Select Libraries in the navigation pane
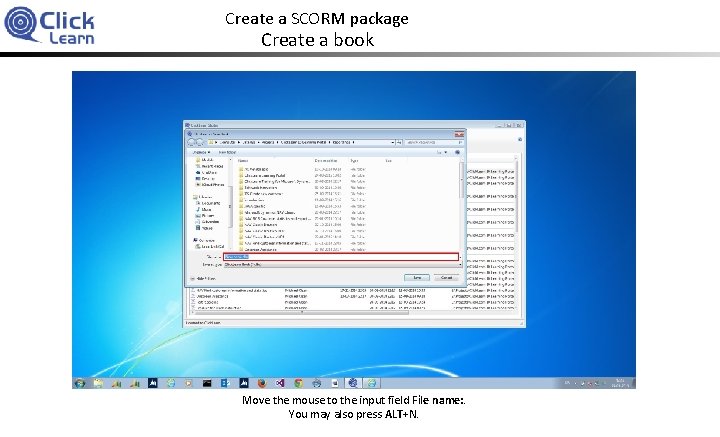 pyautogui.click(x=202, y=197)
